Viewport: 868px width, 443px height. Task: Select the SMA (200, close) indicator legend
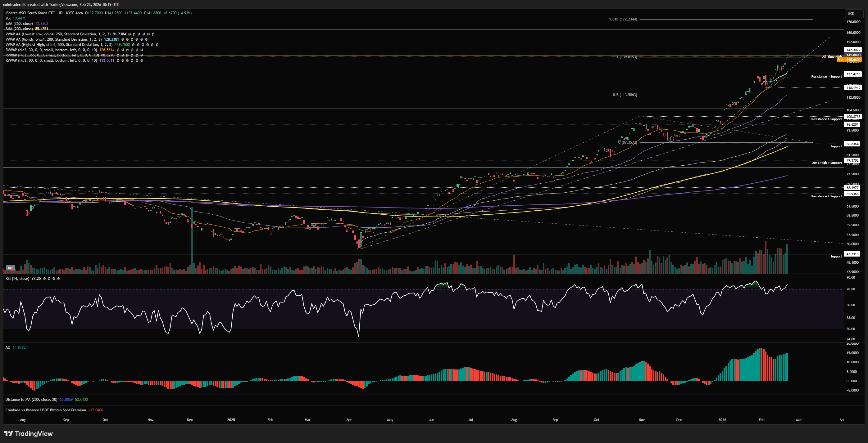[19, 29]
